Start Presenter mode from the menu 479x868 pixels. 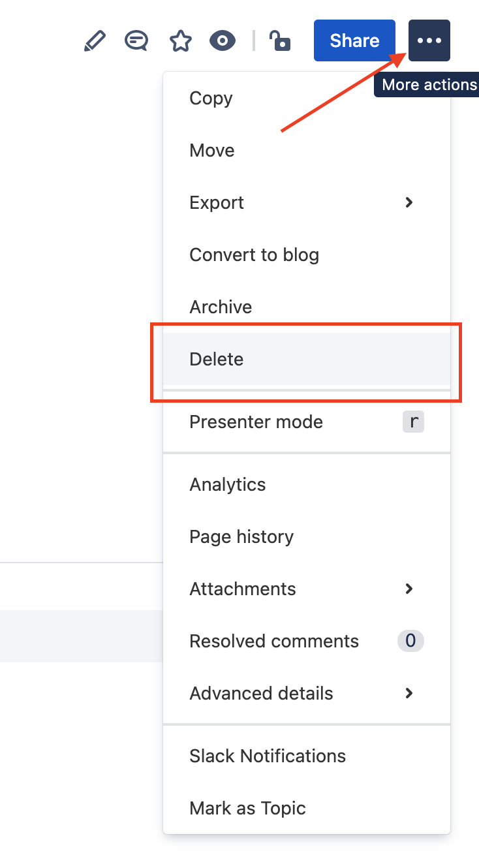307,422
